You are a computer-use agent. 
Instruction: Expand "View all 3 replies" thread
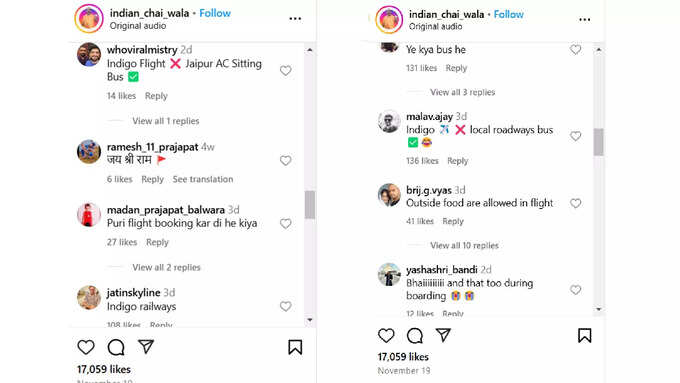[x=462, y=92]
